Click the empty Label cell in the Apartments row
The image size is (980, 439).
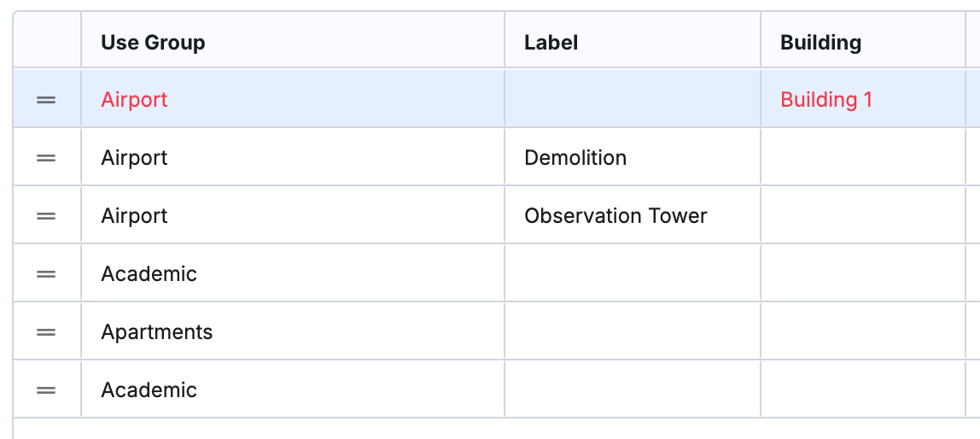point(633,331)
